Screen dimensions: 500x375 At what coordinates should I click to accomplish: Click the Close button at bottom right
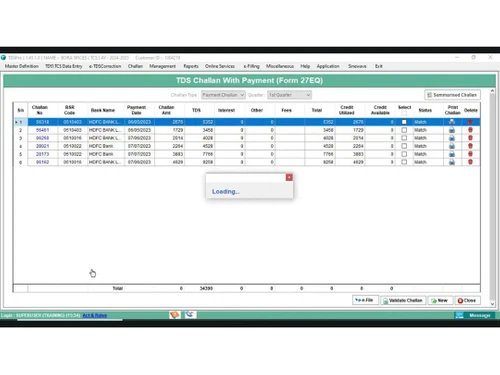467,301
